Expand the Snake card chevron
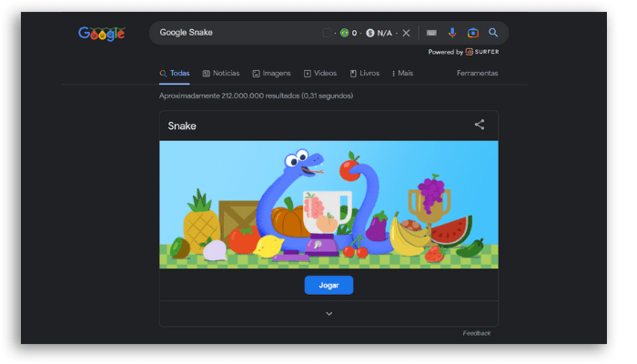This screenshot has width=637, height=364. tap(329, 314)
